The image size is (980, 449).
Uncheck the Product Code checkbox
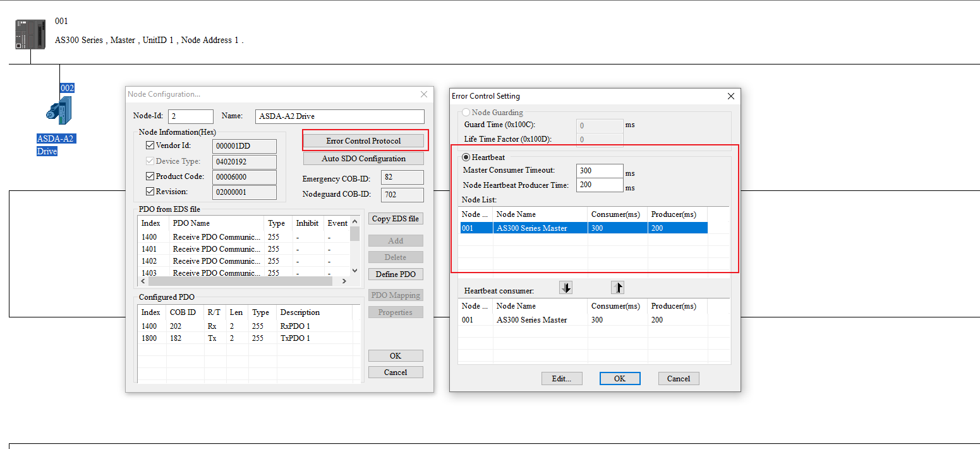(x=150, y=176)
